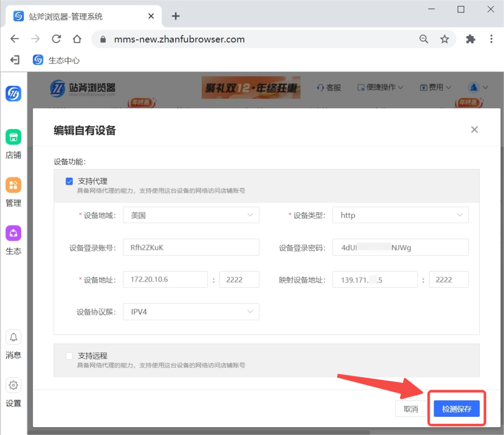Screen dimensions: 504x435
Task: Open a new browser tab
Action: 176,16
